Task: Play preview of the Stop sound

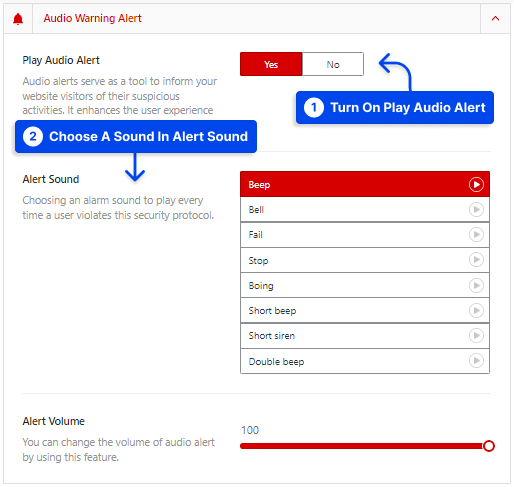Action: 476,260
